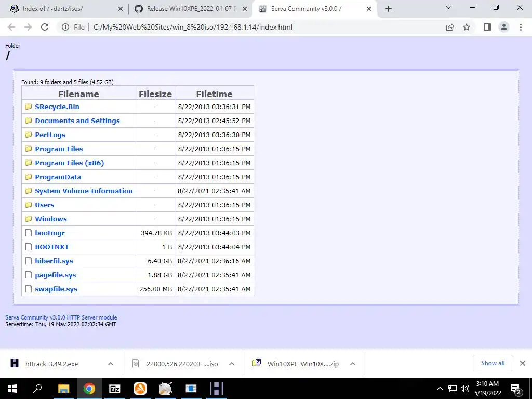This screenshot has width=532, height=399.
Task: Expand options for Win10XPE zip download
Action: [353, 364]
